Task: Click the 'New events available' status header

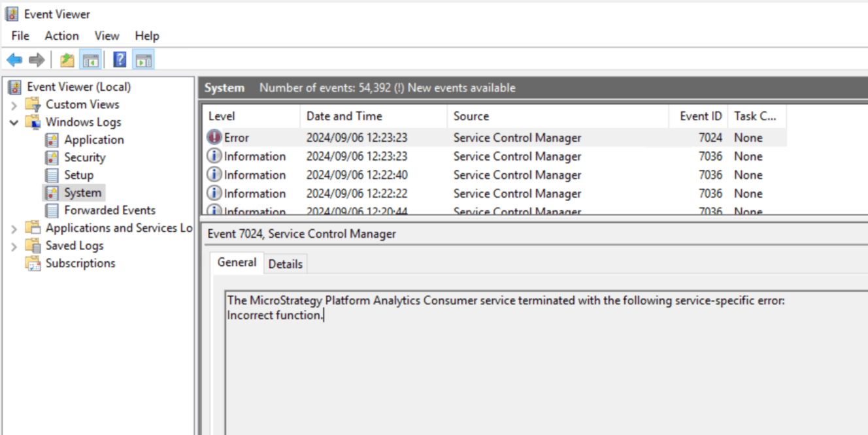Action: coord(461,88)
